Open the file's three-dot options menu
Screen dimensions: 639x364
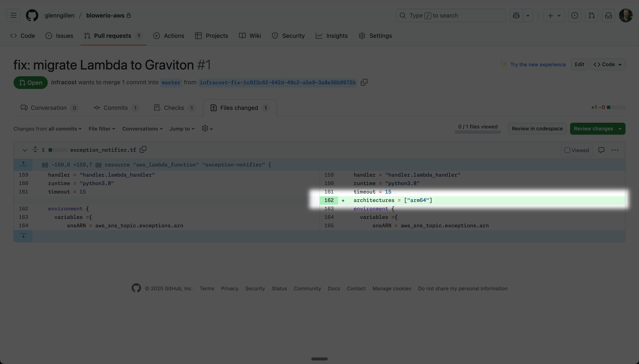point(615,150)
